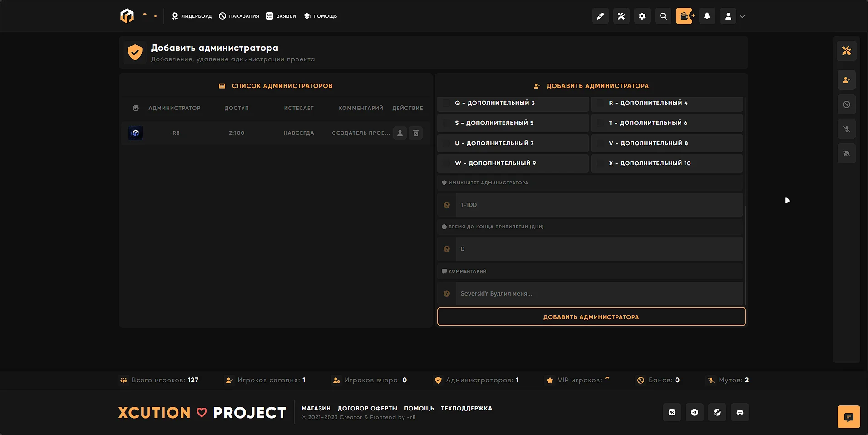868x435 pixels.
Task: Delete admin -R8 with trash icon
Action: (x=416, y=133)
